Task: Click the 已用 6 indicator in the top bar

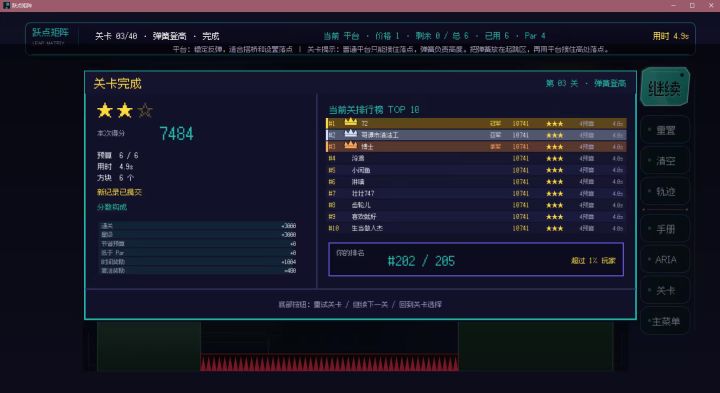Action: pos(497,36)
